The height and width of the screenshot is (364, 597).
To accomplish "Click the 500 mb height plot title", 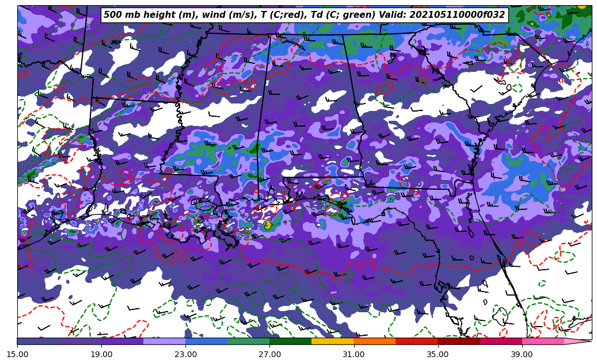I will coord(304,15).
